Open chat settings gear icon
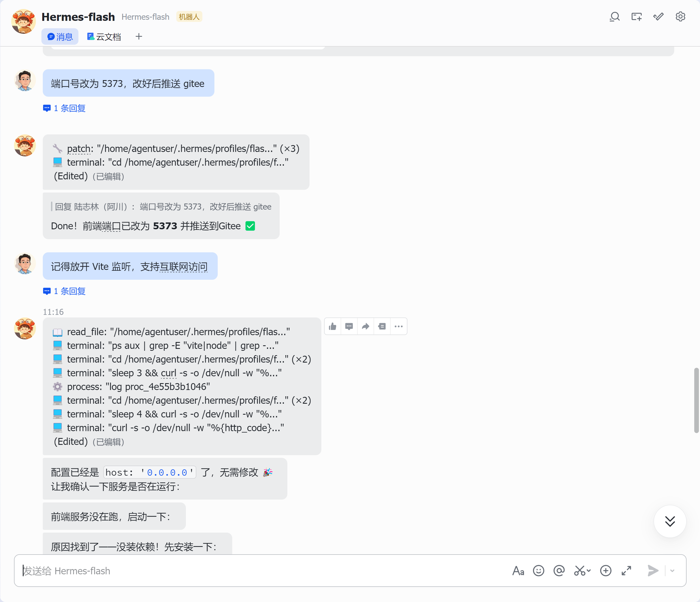This screenshot has width=700, height=602. click(x=680, y=16)
